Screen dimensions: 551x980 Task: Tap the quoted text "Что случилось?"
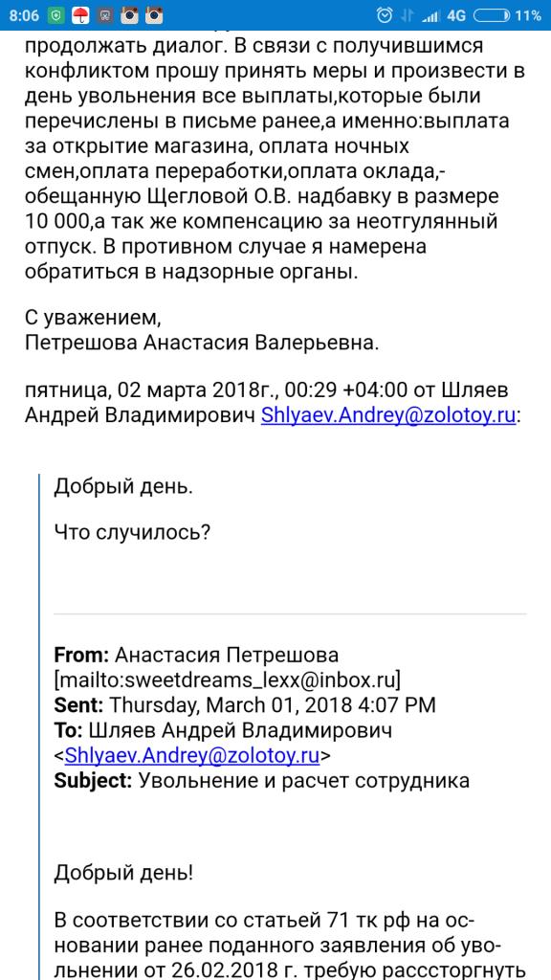tap(131, 532)
